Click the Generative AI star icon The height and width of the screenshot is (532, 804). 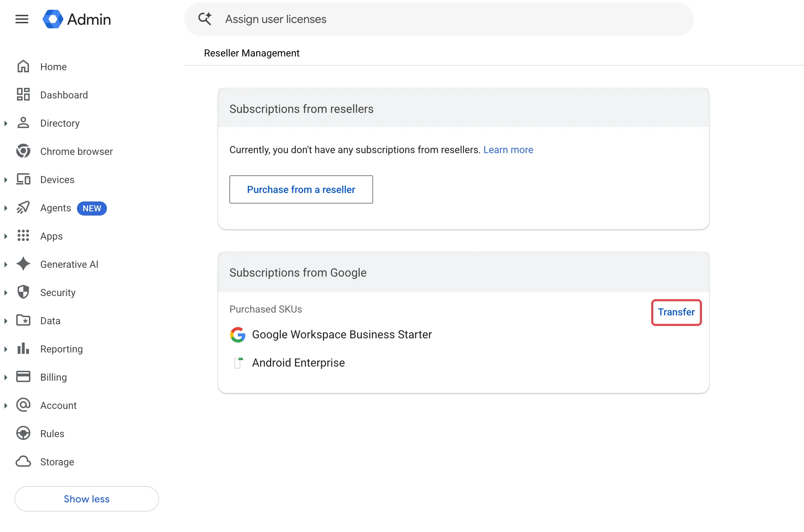click(23, 264)
